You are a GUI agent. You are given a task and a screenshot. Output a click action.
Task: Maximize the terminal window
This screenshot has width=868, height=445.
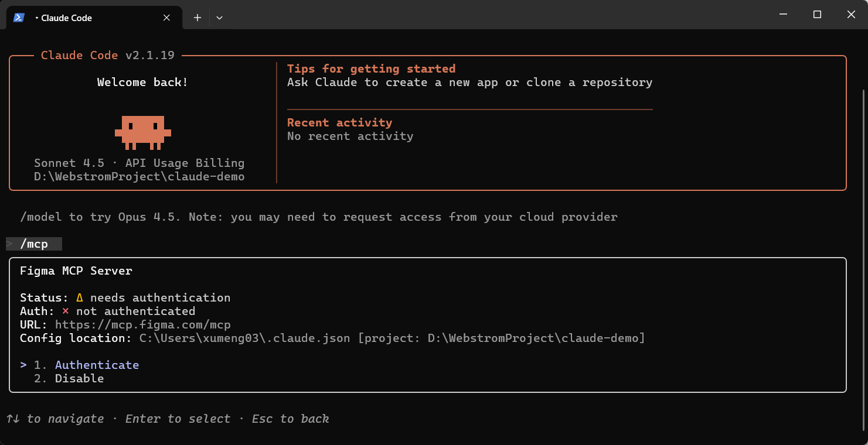coord(817,15)
